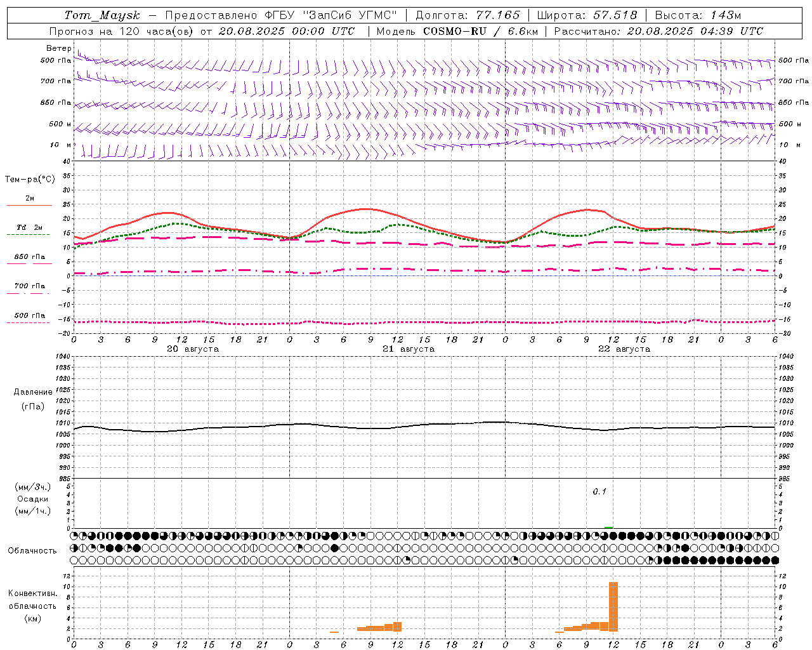Viewport: 812px width, 650px height.
Task: Click the tallest orange convective cloud bar
Action: pos(613,606)
